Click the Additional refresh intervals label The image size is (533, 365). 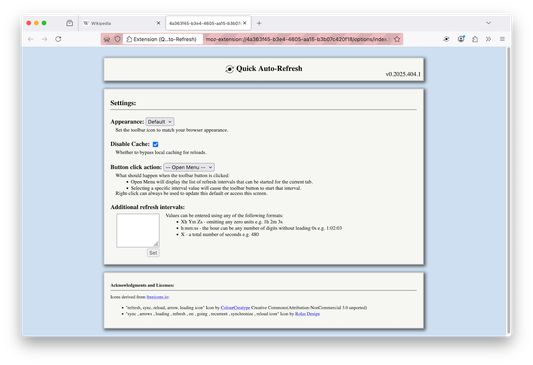pos(148,207)
